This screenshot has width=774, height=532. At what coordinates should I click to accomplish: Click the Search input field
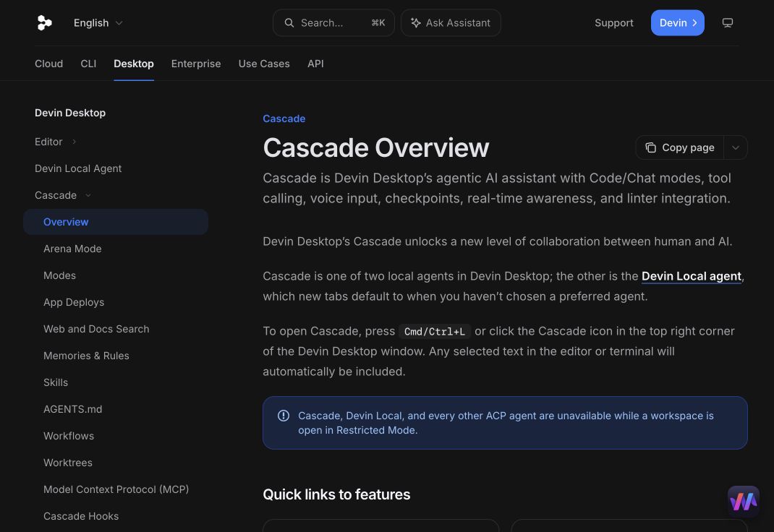(333, 22)
